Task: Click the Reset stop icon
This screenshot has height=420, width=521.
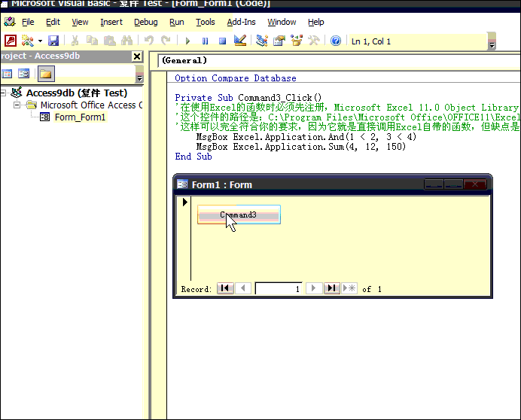Action: pyautogui.click(x=222, y=41)
